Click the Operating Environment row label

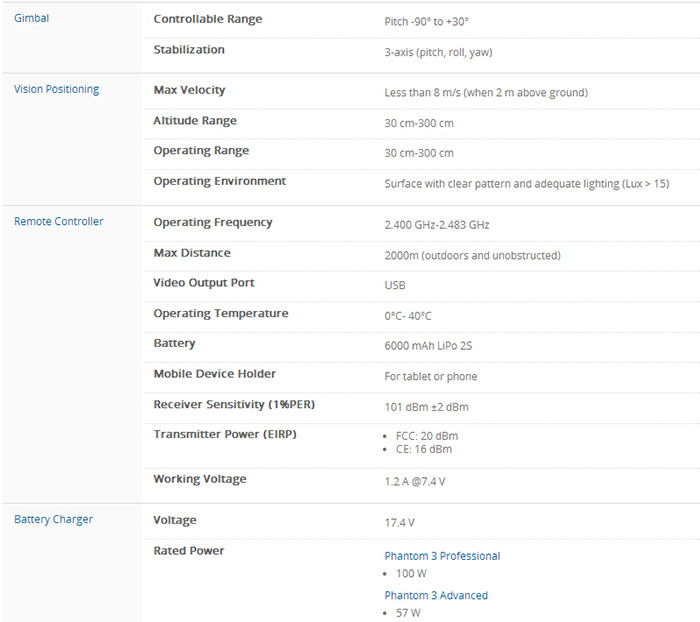(219, 181)
